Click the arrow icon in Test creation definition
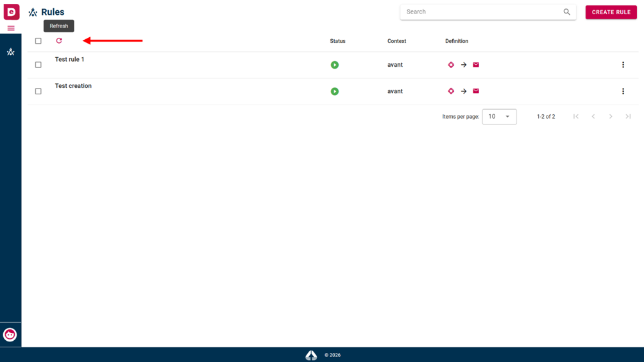This screenshot has width=644, height=362. [x=464, y=91]
